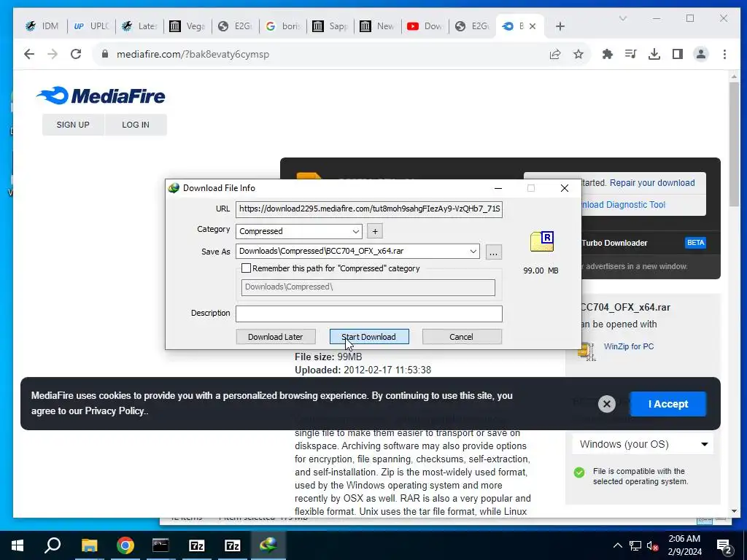Viewport: 747px width, 560px height.
Task: Click the address bar URL
Action: 193,54
